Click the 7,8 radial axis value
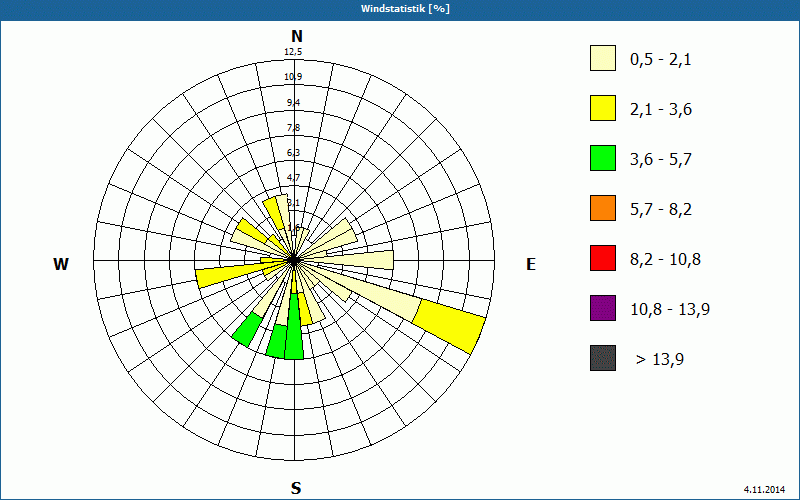The width and height of the screenshot is (800, 500). pyautogui.click(x=294, y=128)
